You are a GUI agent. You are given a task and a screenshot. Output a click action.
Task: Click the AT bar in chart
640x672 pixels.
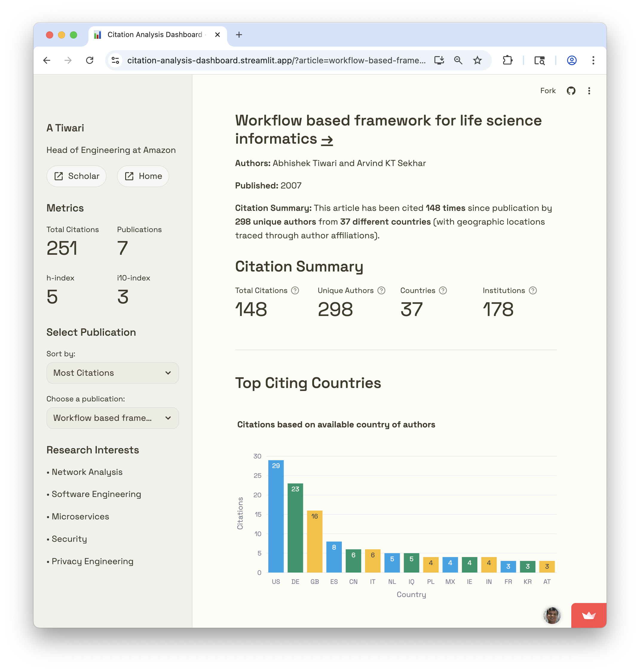[x=547, y=566]
